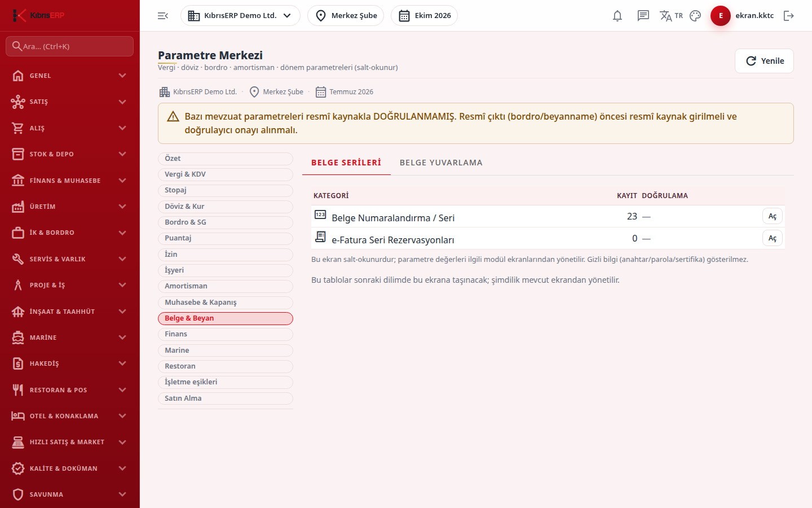Screen dimensions: 812x508
Task: Collapse the sidebar menu toggle icon
Action: 163,16
